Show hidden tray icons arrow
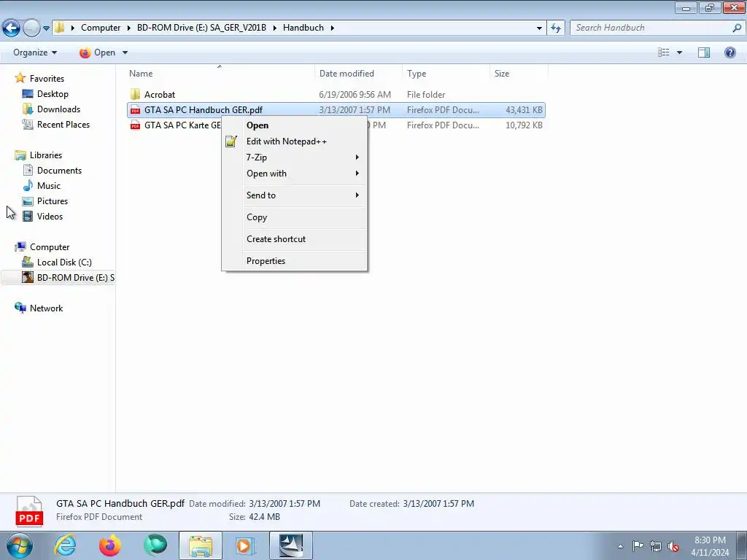 [x=620, y=546]
